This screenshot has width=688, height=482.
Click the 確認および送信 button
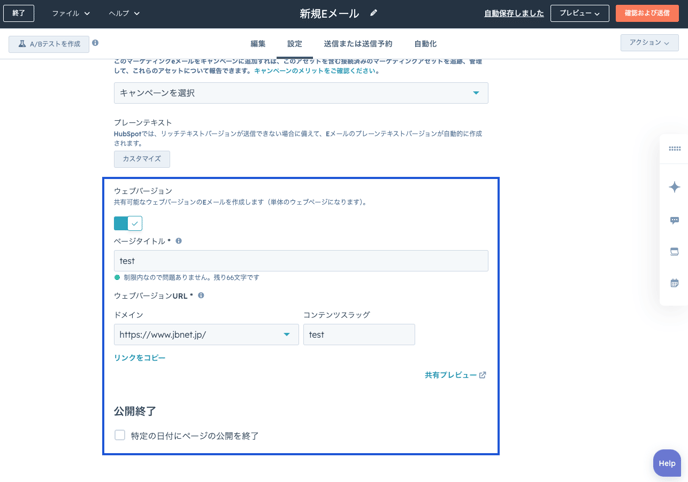[x=647, y=14]
